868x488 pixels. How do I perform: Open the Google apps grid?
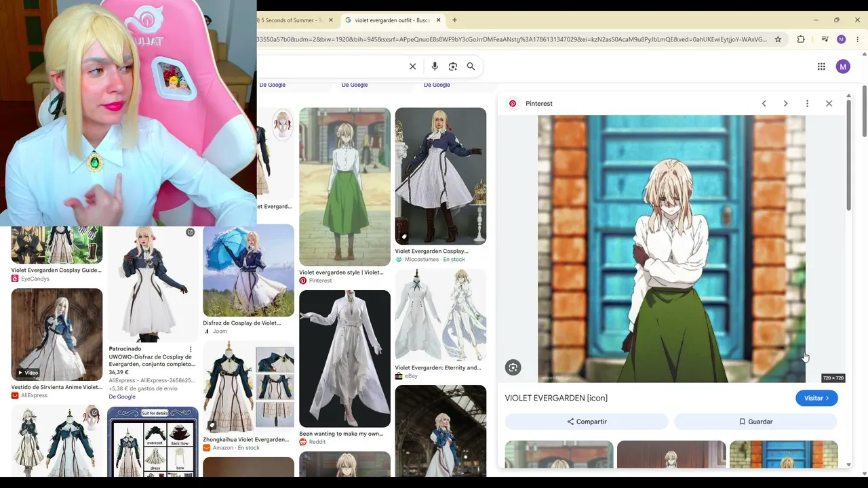[x=821, y=66]
